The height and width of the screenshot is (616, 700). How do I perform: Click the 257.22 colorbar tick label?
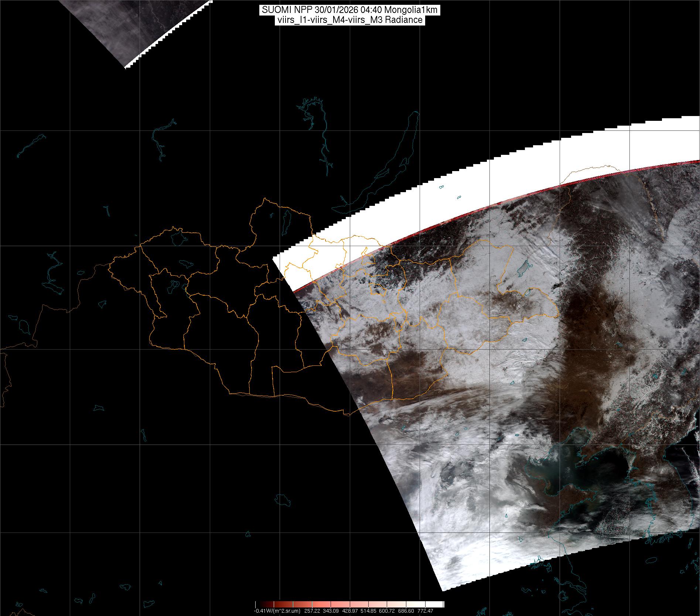[x=312, y=611]
